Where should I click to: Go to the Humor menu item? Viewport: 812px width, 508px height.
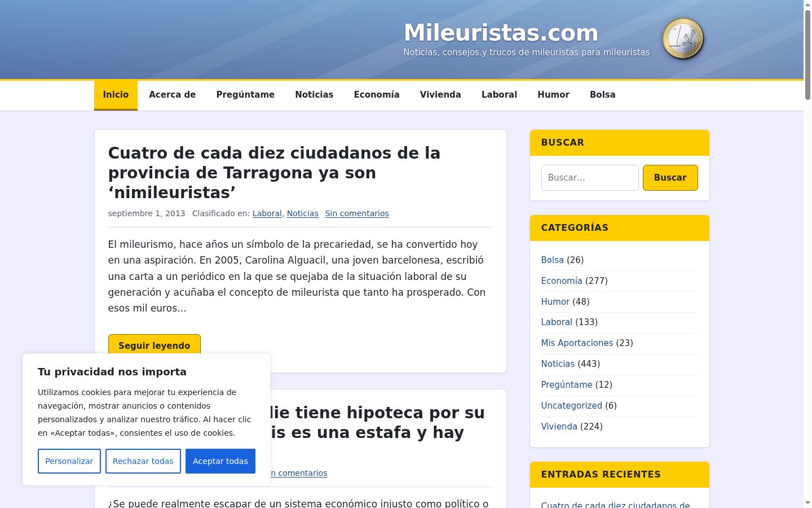553,95
